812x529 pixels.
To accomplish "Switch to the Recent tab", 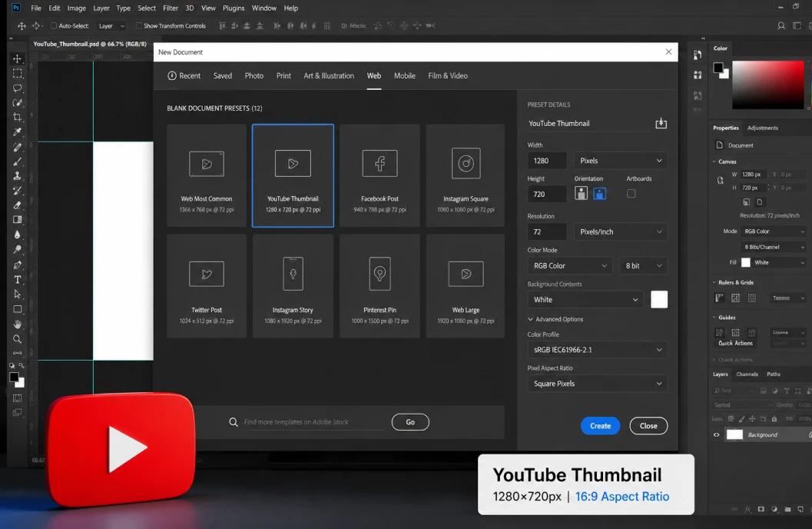I will 184,75.
